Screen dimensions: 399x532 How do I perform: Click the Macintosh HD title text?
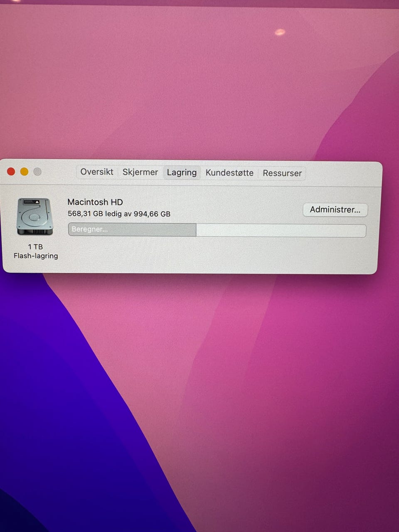[x=95, y=202]
